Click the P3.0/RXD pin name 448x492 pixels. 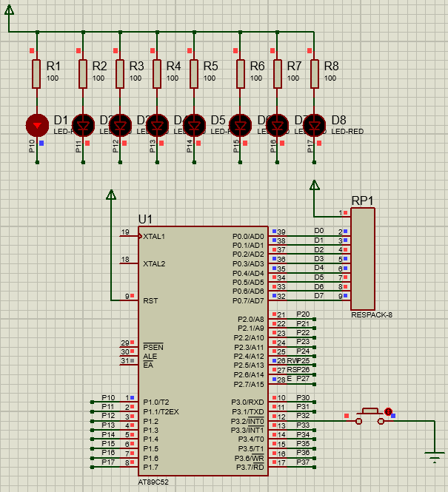(x=248, y=402)
